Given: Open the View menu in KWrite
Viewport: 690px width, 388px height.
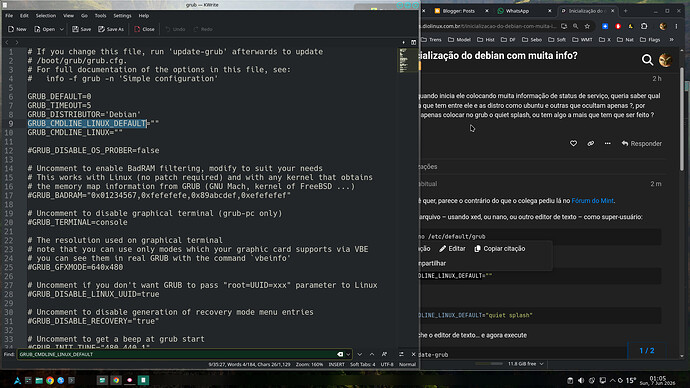Looking at the screenshot, I should tap(68, 15).
